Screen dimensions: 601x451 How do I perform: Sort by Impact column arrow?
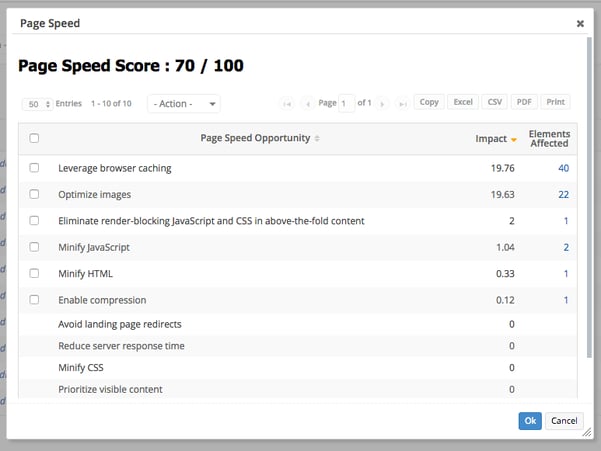coord(514,139)
